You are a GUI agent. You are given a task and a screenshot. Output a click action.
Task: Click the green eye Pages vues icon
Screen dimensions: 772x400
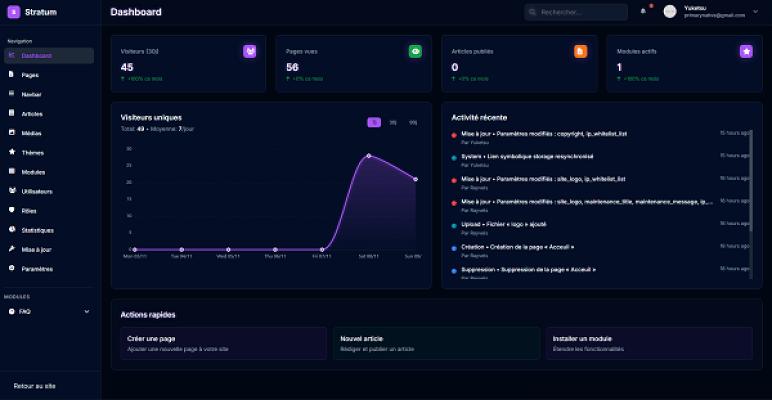coord(415,51)
